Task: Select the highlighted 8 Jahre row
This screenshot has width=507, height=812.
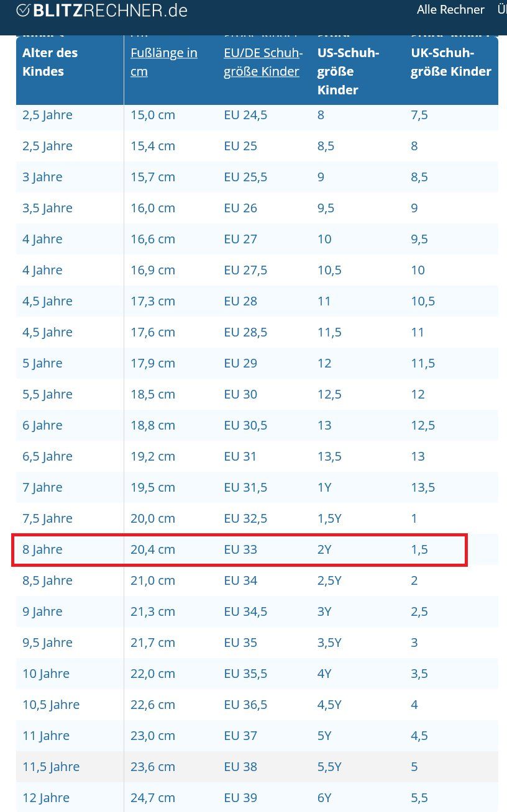Action: 239,549
